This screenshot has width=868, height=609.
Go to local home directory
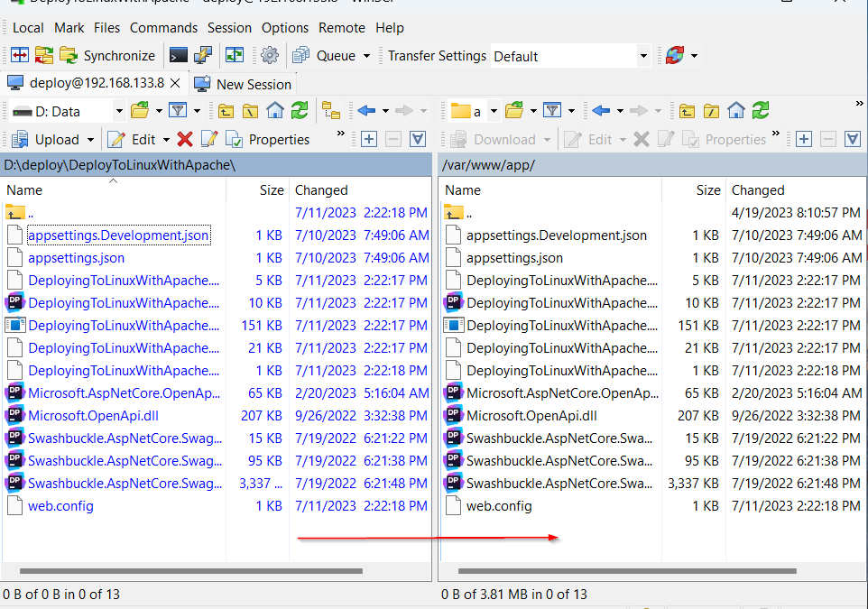pyautogui.click(x=275, y=111)
